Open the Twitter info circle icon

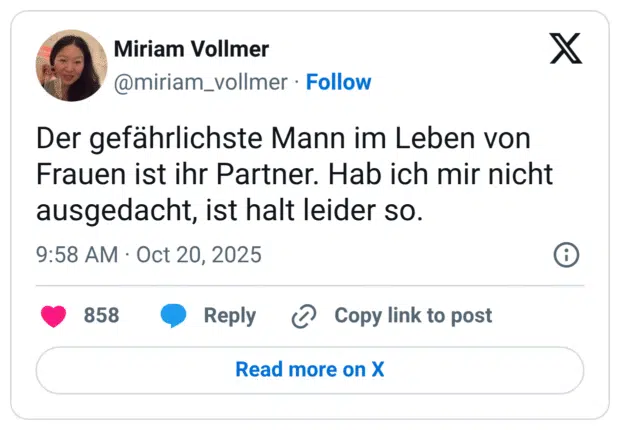(566, 255)
